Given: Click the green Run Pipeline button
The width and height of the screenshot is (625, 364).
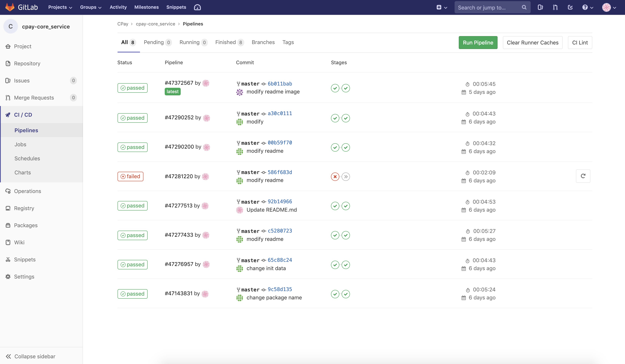Looking at the screenshot, I should point(478,43).
